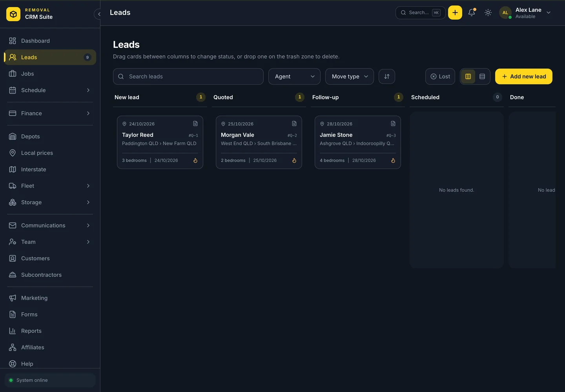Click the Add new lead button
Viewport: 565px width, 392px height.
point(524,76)
